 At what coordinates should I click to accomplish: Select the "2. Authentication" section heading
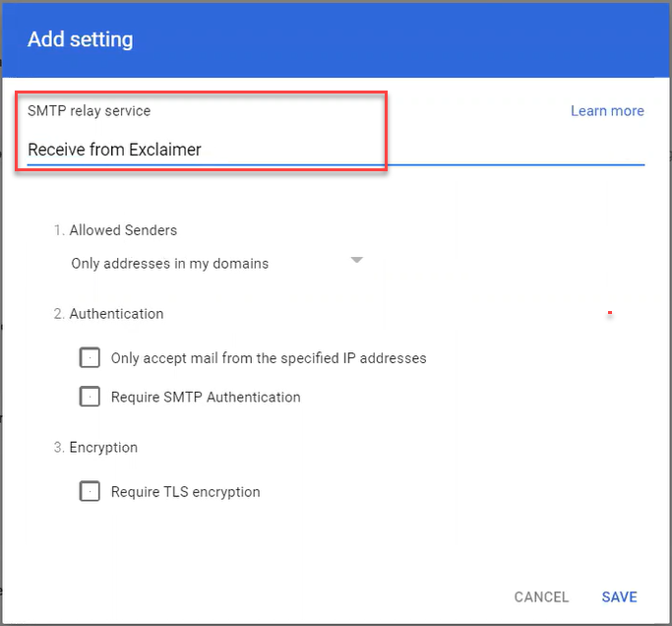coord(108,314)
